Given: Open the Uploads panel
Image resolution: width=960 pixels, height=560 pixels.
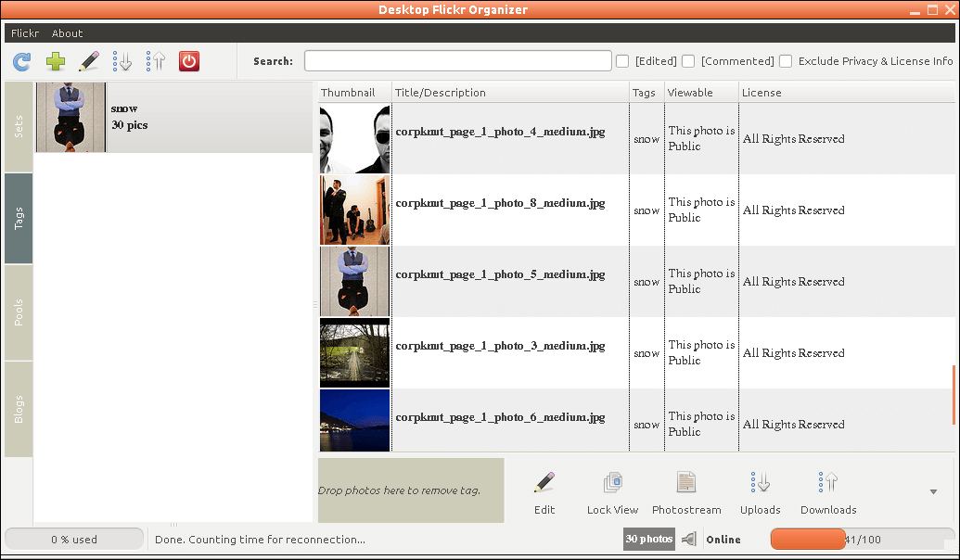Looking at the screenshot, I should coord(760,493).
